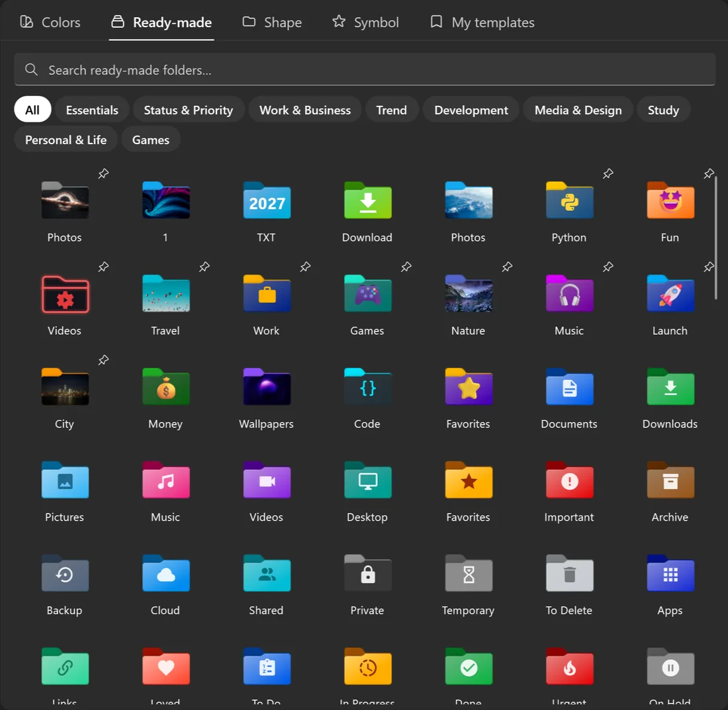Open the Symbol tab
The image size is (728, 710).
click(365, 22)
